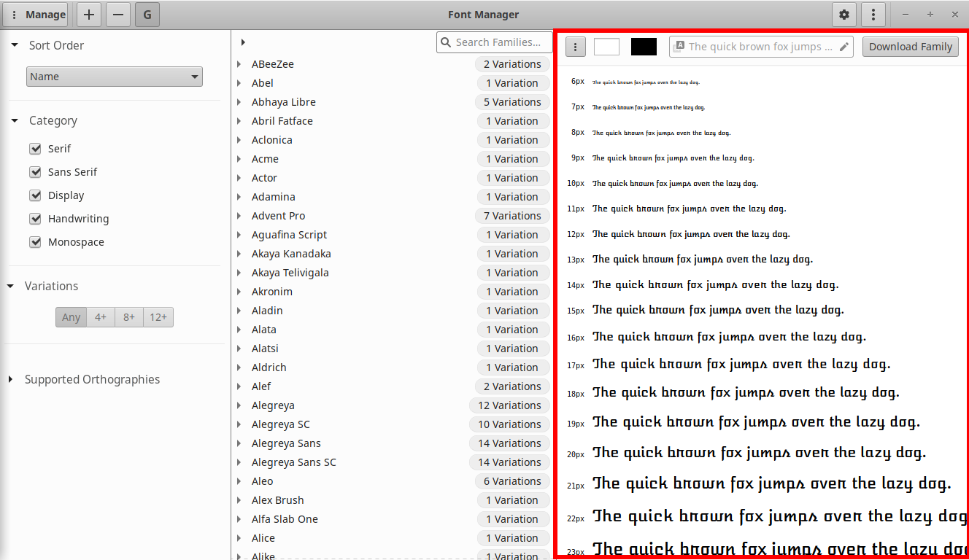Toggle the Sans Serif checkbox
Image resolution: width=969 pixels, height=560 pixels.
tap(35, 172)
